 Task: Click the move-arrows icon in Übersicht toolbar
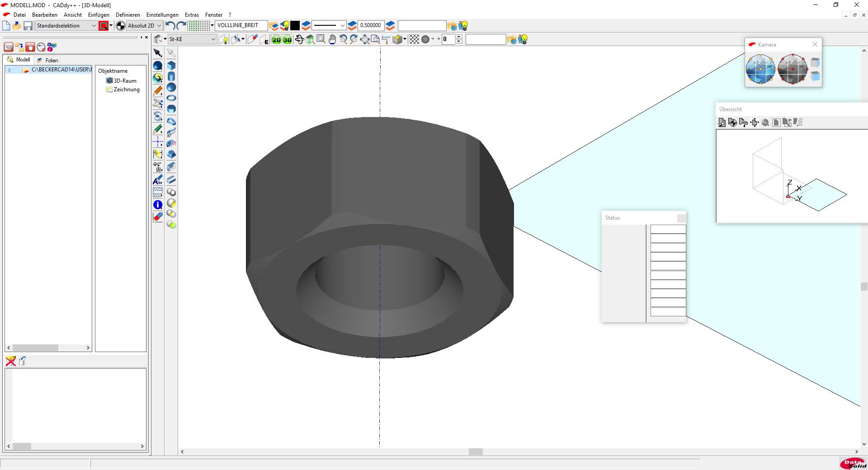click(x=755, y=122)
